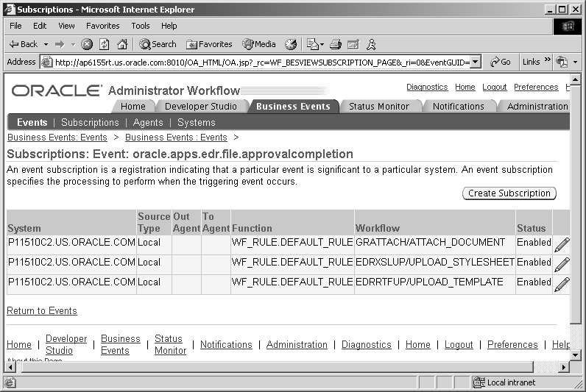Screen dimensions: 586x392
Task: Switch to the Status Monitor tab
Action: (379, 107)
